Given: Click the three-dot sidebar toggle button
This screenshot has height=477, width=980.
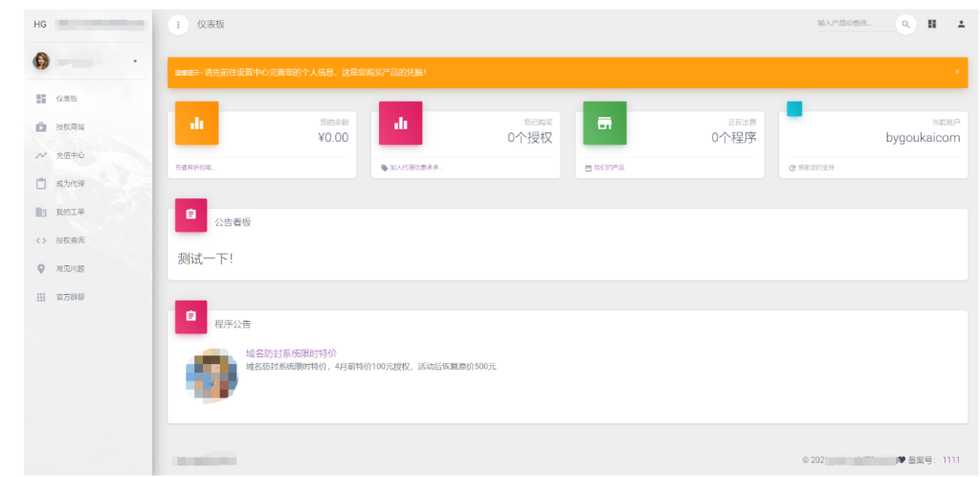Looking at the screenshot, I should [x=178, y=24].
